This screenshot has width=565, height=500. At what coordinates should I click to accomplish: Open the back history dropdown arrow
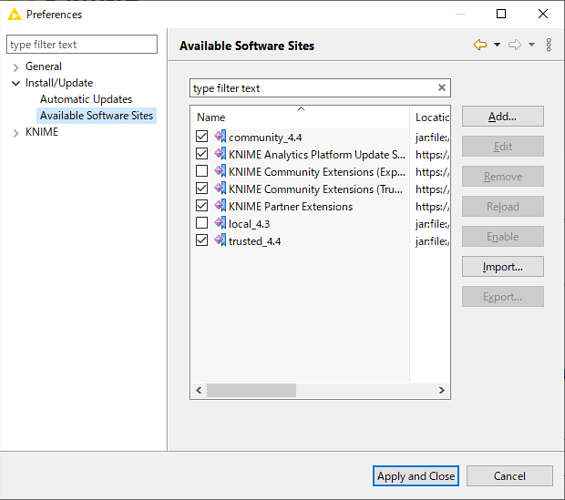click(x=497, y=45)
